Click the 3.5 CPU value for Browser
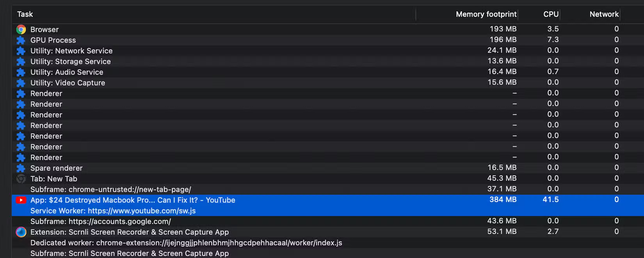Image resolution: width=644 pixels, height=258 pixels. (x=553, y=29)
